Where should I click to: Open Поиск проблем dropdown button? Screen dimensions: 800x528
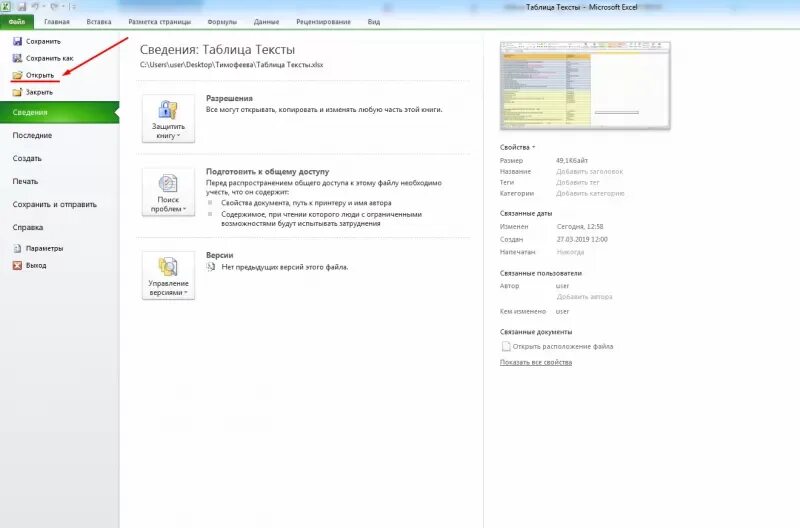click(x=168, y=192)
